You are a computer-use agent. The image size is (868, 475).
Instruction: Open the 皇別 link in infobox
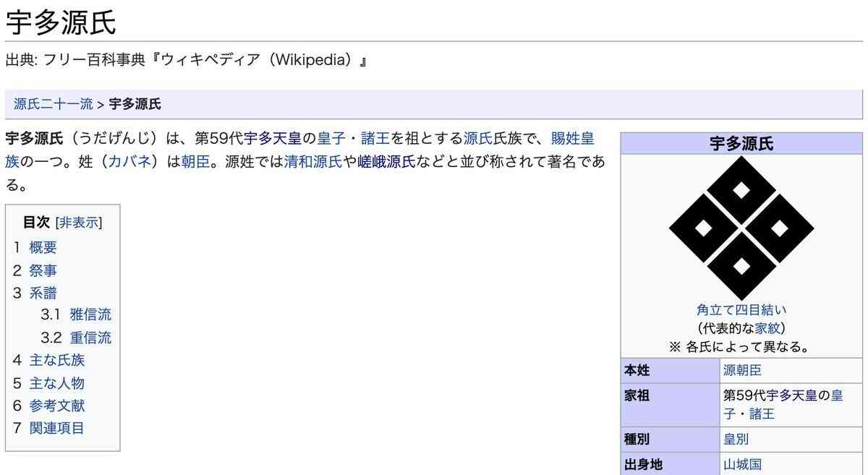[736, 439]
